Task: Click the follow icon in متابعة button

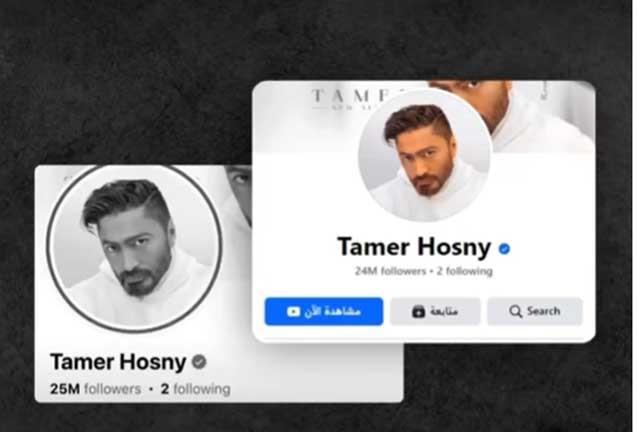Action: point(418,311)
